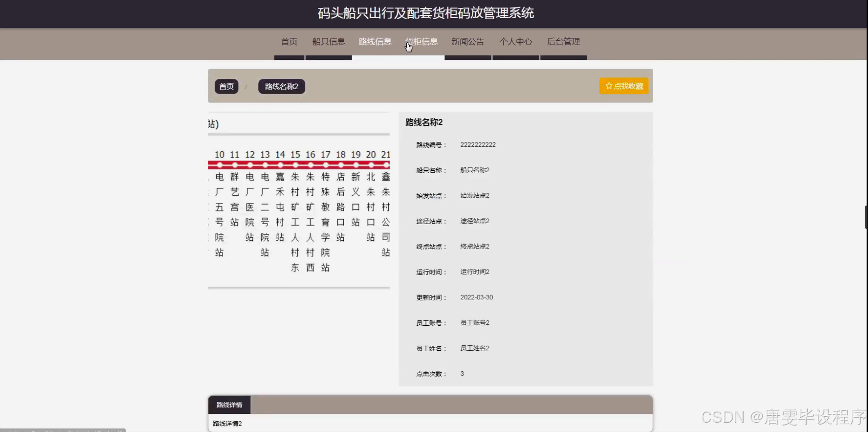Screen dimensions: 868x432
Task: Select the 新义口站 station name
Action: click(x=356, y=200)
